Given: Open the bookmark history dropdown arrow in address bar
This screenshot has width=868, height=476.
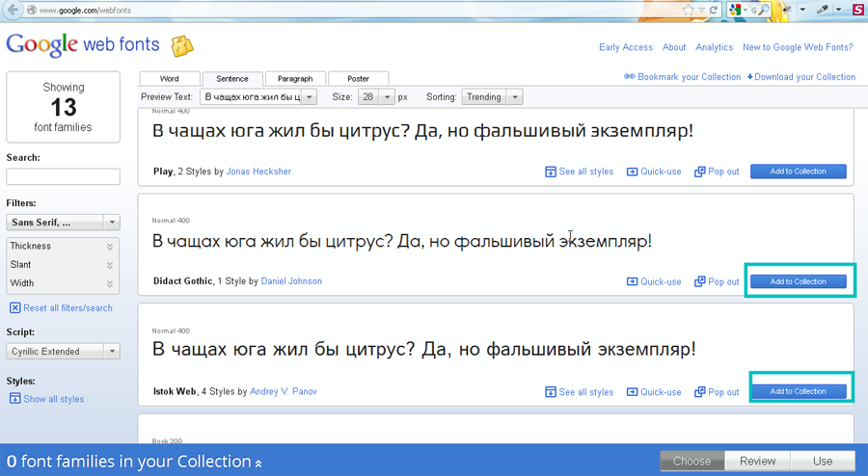Looking at the screenshot, I should pos(701,10).
